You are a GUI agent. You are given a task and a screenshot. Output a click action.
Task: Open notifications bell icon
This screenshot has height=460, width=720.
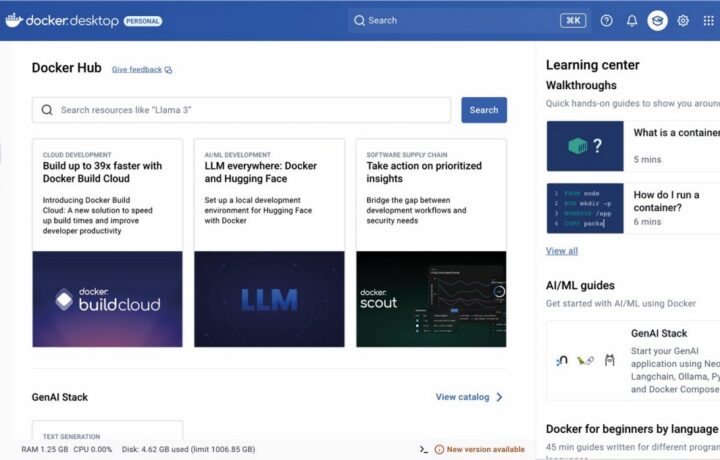[632, 21]
